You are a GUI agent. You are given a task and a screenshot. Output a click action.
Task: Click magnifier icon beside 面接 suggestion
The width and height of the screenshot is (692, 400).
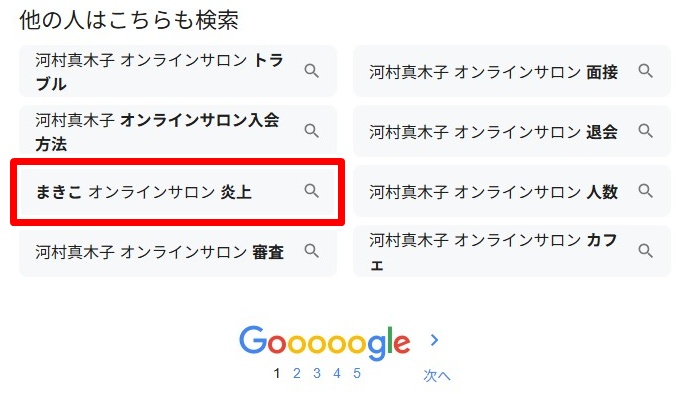[645, 71]
